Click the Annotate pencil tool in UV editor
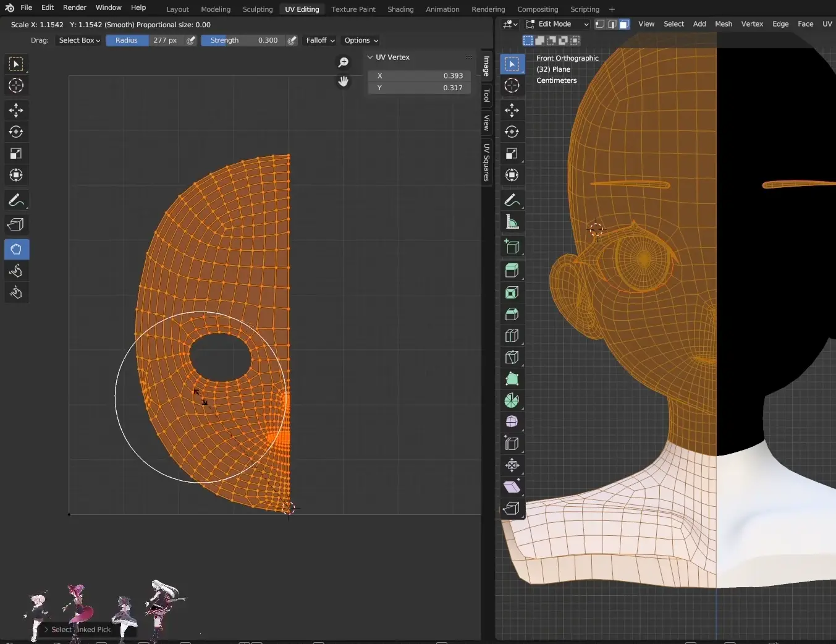 pyautogui.click(x=16, y=200)
